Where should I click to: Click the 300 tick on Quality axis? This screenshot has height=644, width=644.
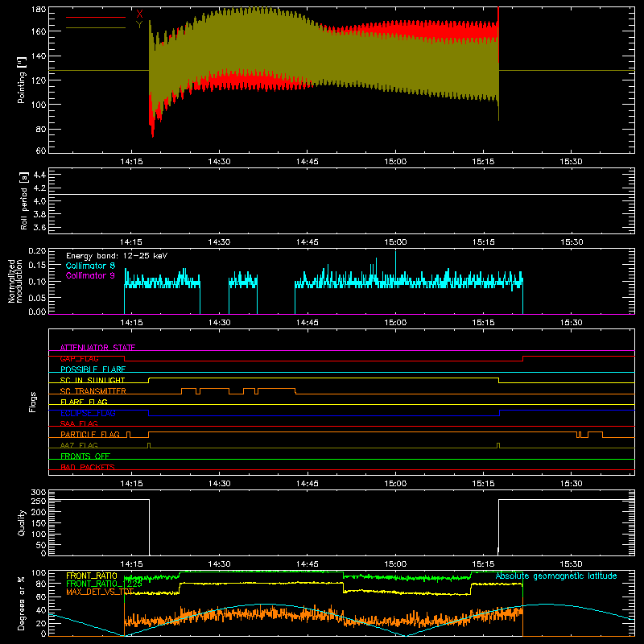[x=38, y=493]
